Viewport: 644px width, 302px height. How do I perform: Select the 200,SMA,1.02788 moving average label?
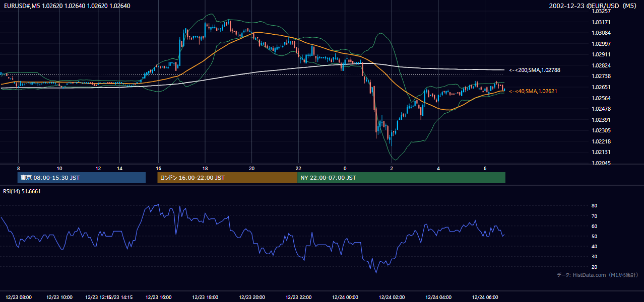[x=535, y=70]
